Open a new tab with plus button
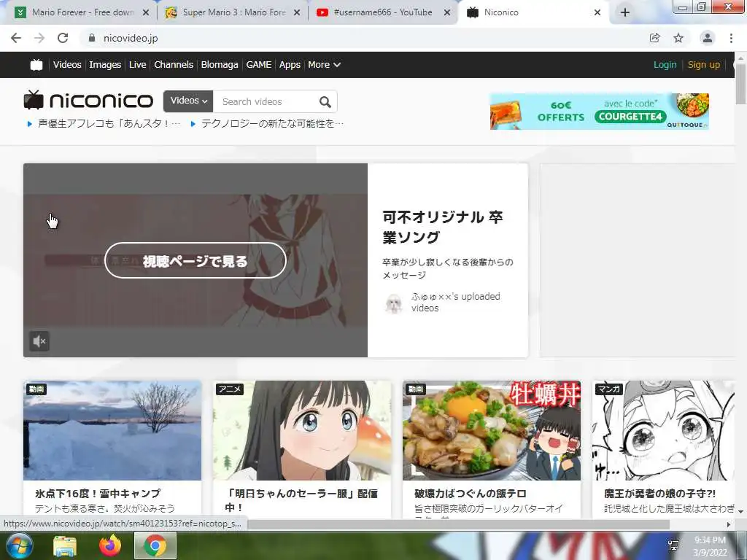The image size is (747, 560). tap(625, 12)
